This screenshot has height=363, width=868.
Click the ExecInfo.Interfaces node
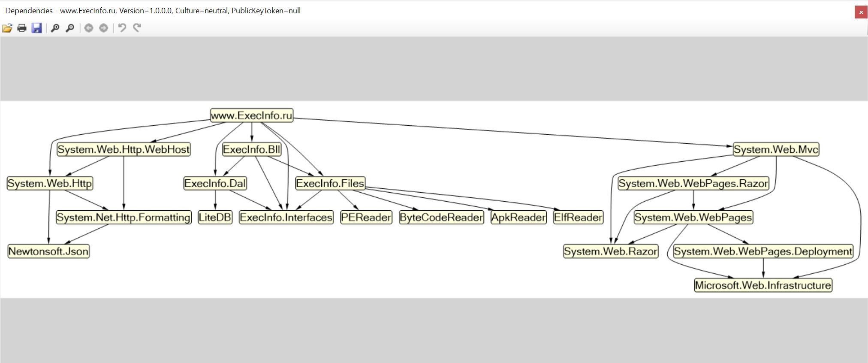[x=286, y=217]
